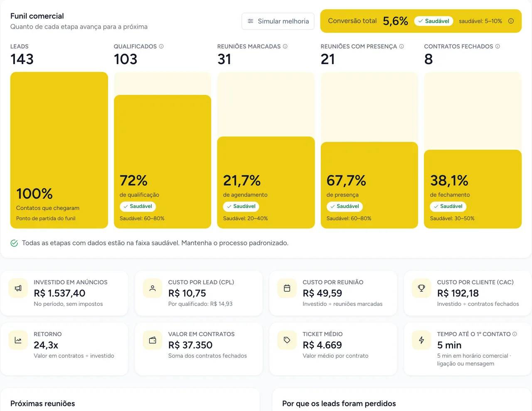Click the 67,7% value in the presença bar
The width and height of the screenshot is (532, 411).
click(346, 181)
